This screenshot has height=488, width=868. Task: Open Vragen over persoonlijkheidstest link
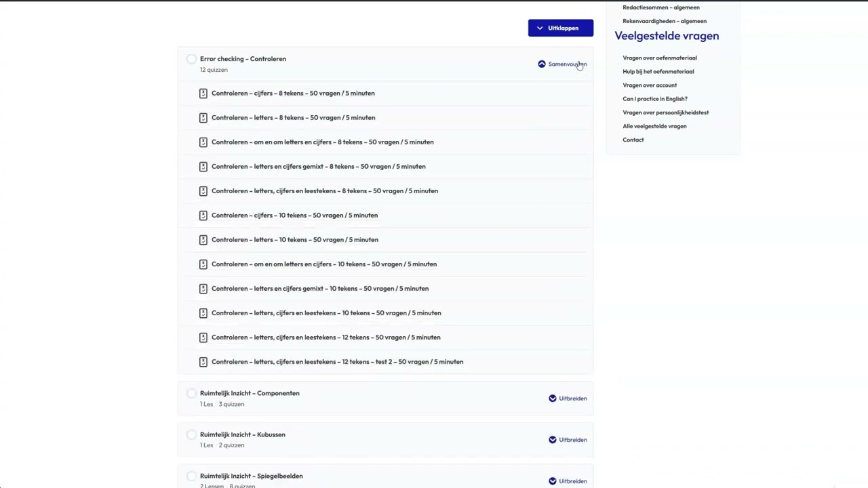[666, 113]
